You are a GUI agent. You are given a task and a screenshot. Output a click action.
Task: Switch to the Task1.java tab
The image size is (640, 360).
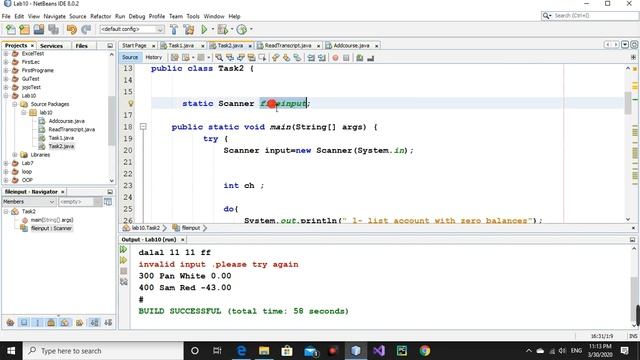pos(181,46)
